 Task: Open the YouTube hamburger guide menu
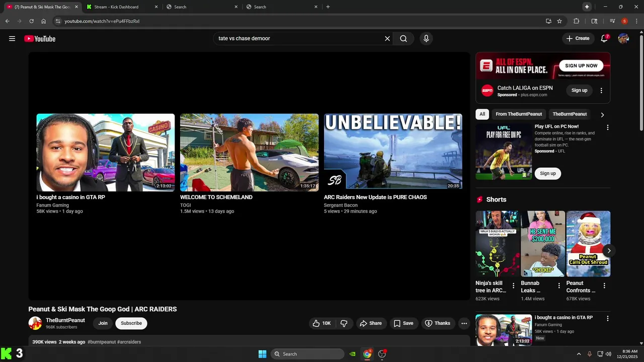pyautogui.click(x=12, y=39)
